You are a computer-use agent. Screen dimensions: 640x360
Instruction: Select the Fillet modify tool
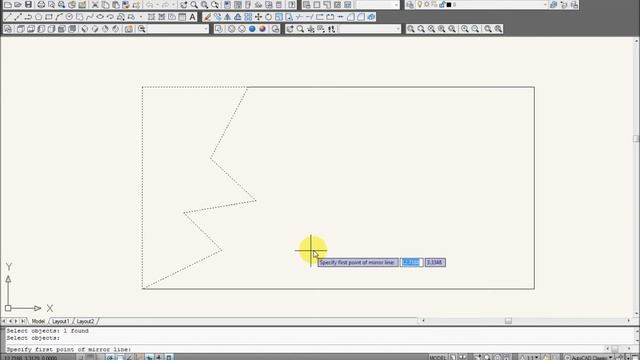[x=361, y=17]
